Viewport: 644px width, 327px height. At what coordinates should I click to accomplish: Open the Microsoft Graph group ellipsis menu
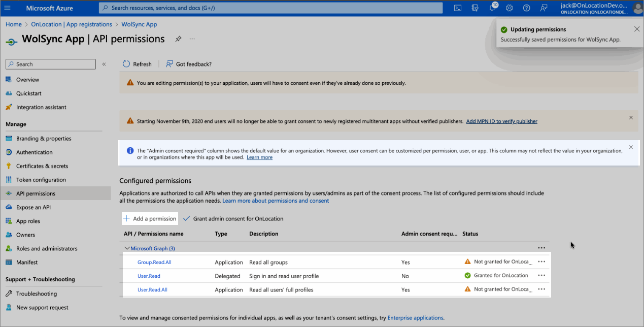point(541,248)
